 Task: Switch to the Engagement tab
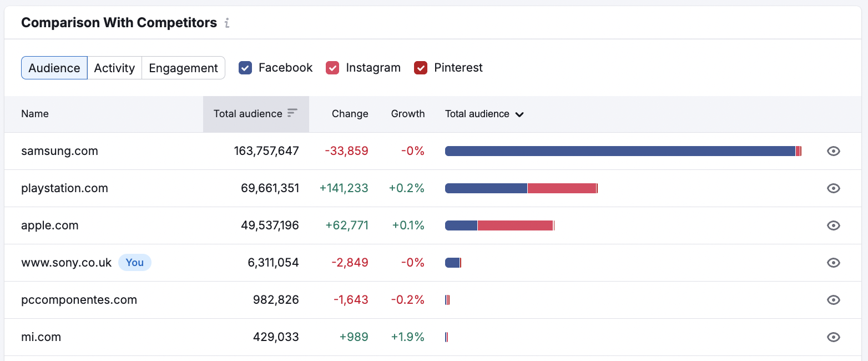click(183, 67)
